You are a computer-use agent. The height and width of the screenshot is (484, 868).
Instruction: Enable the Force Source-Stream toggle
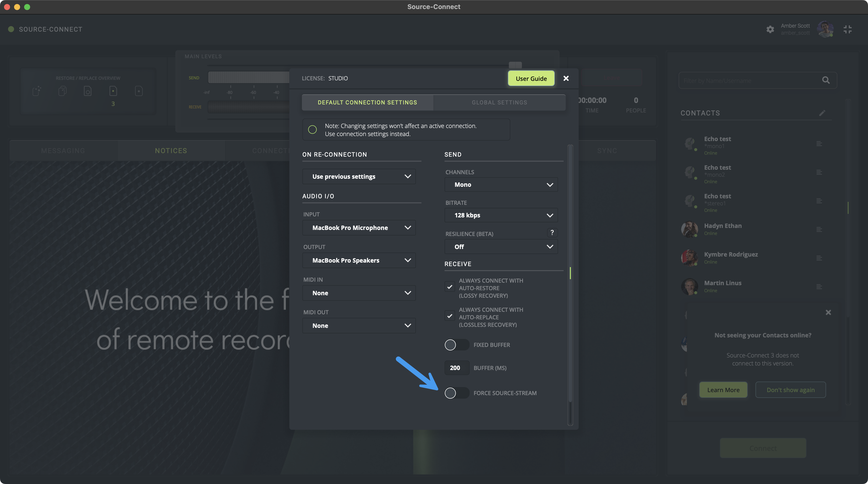(x=456, y=393)
